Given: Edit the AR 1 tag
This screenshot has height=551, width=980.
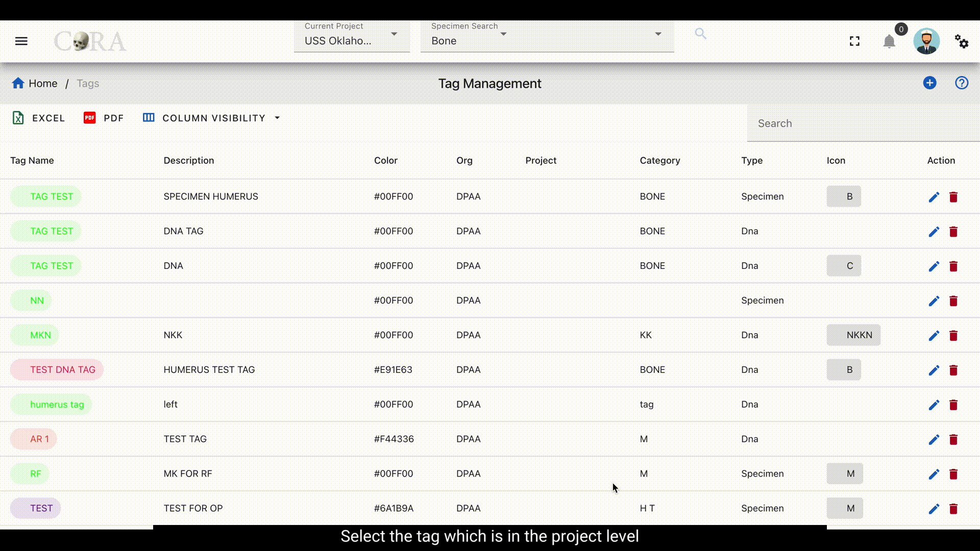Looking at the screenshot, I should (x=934, y=440).
